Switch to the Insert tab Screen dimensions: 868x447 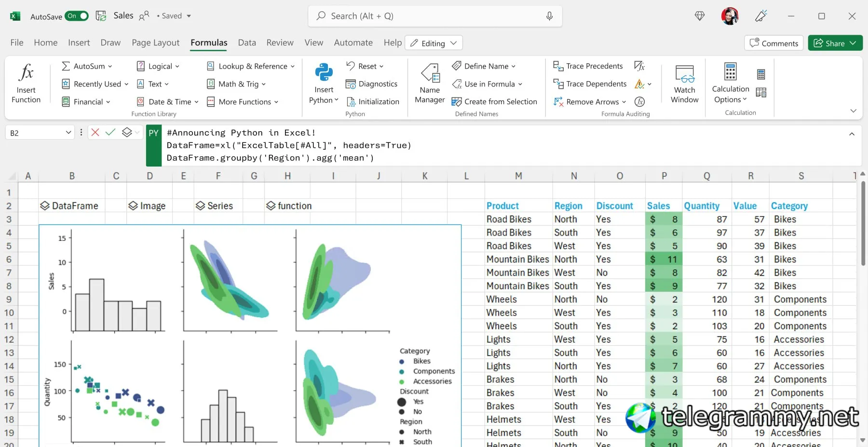click(79, 42)
